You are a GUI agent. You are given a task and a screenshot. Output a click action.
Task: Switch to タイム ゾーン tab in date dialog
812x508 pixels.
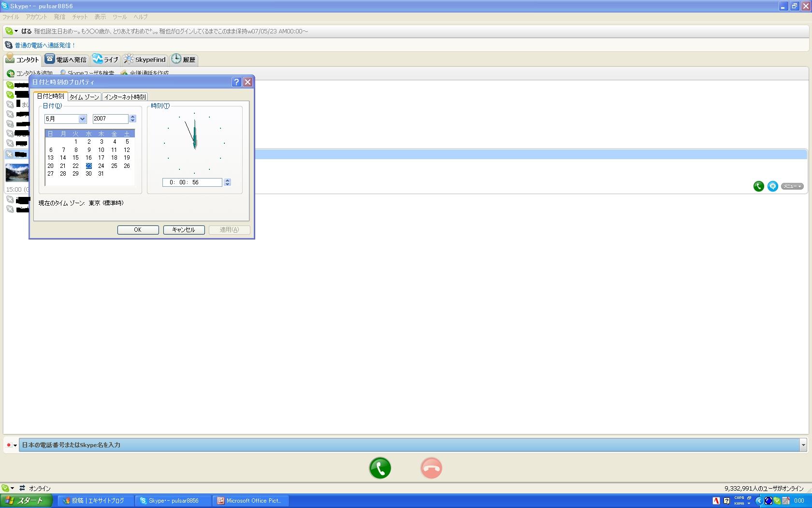[x=85, y=97]
